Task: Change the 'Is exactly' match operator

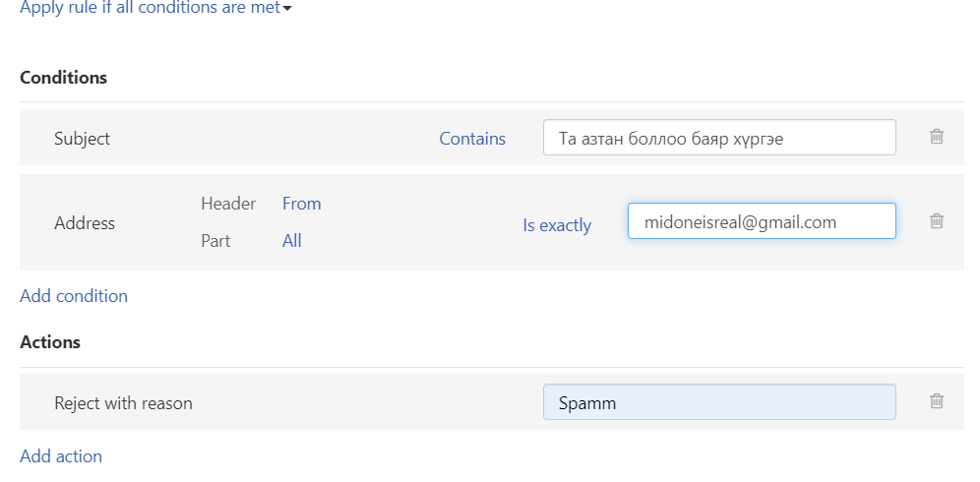Action: 557,225
